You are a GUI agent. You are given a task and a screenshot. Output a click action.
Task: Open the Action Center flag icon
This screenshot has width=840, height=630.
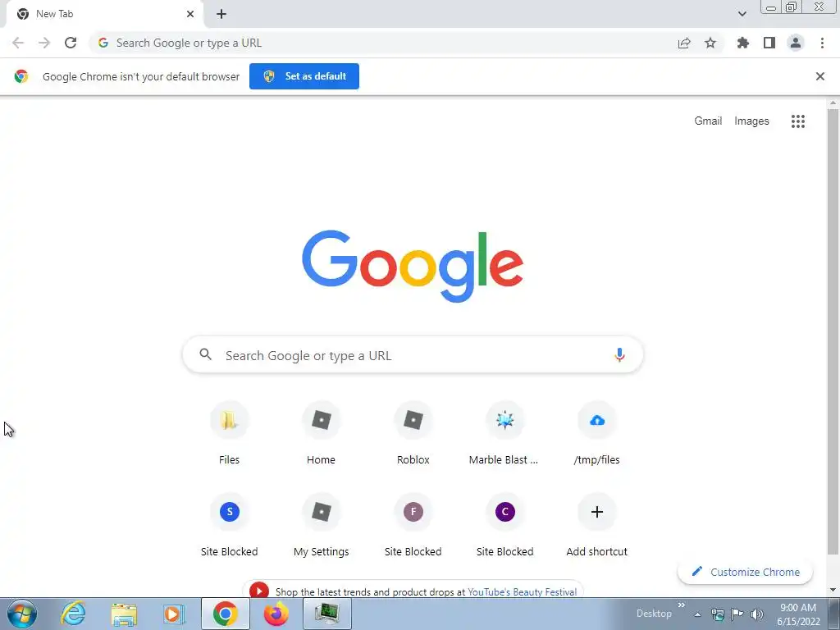tap(737, 614)
